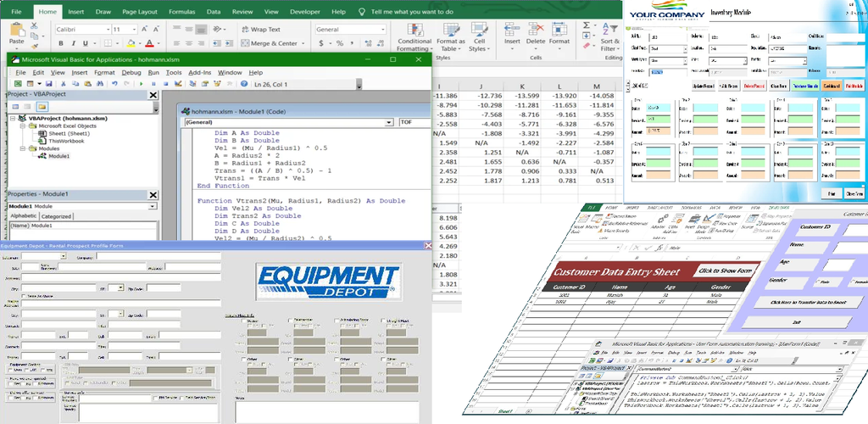Click the Break pause icon in VBA toolbar
This screenshot has width=868, height=424.
[153, 84]
